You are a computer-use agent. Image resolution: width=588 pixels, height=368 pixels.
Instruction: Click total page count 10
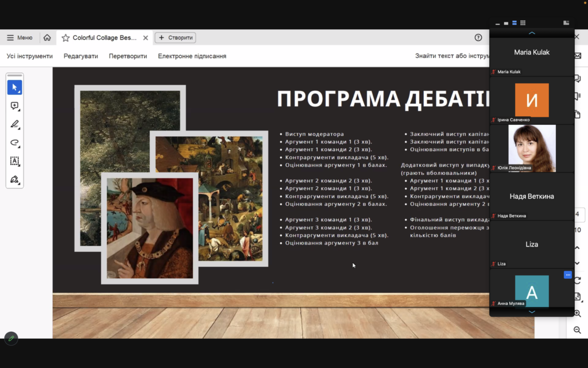578,230
